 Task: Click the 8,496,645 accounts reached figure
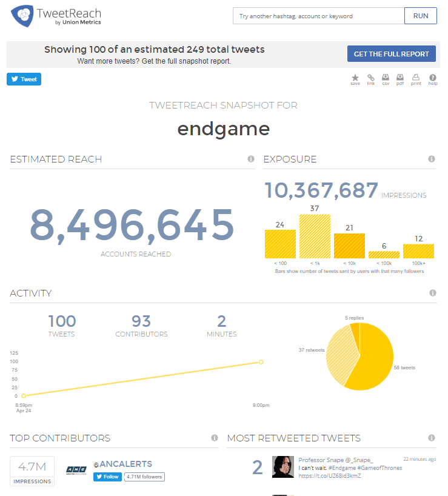tap(132, 225)
